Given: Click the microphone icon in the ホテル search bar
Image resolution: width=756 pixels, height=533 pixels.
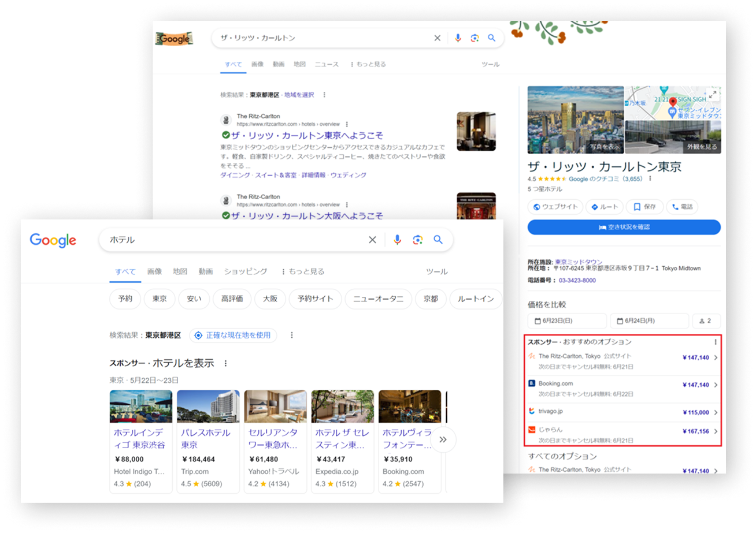Looking at the screenshot, I should pos(398,240).
